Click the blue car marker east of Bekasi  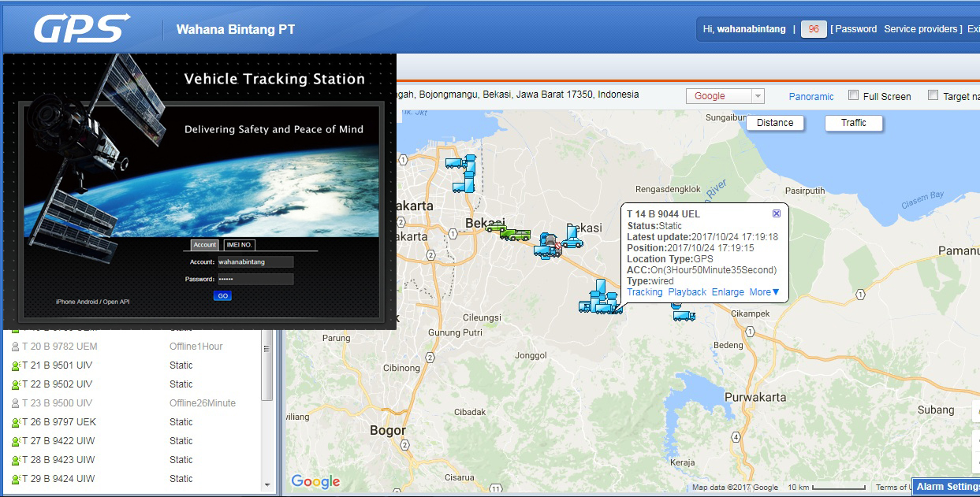[572, 242]
